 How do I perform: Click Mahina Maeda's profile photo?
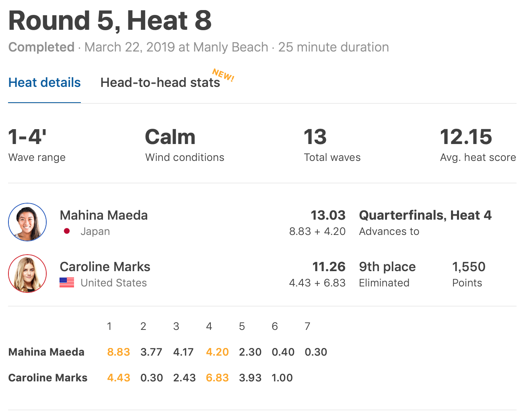coord(27,222)
